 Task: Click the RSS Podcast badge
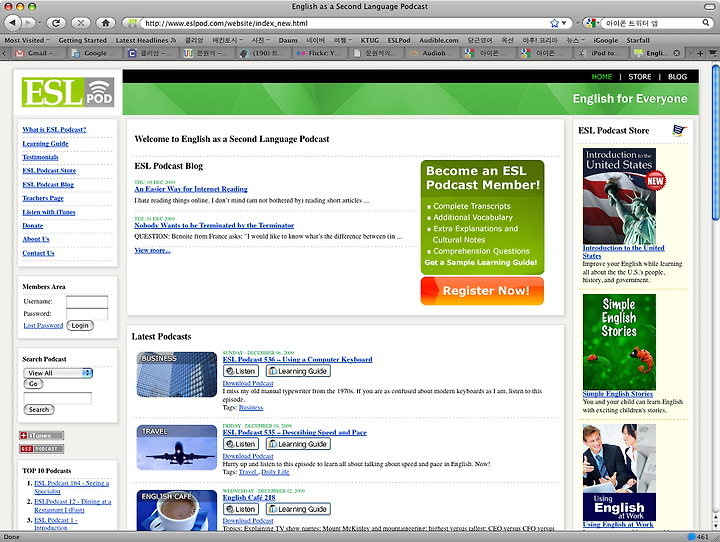click(x=41, y=449)
